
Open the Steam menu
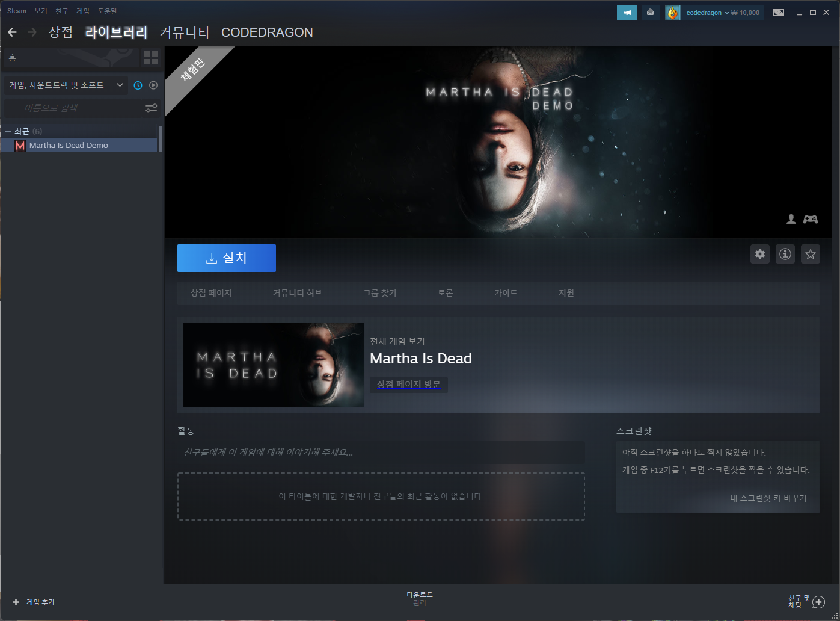coord(17,11)
